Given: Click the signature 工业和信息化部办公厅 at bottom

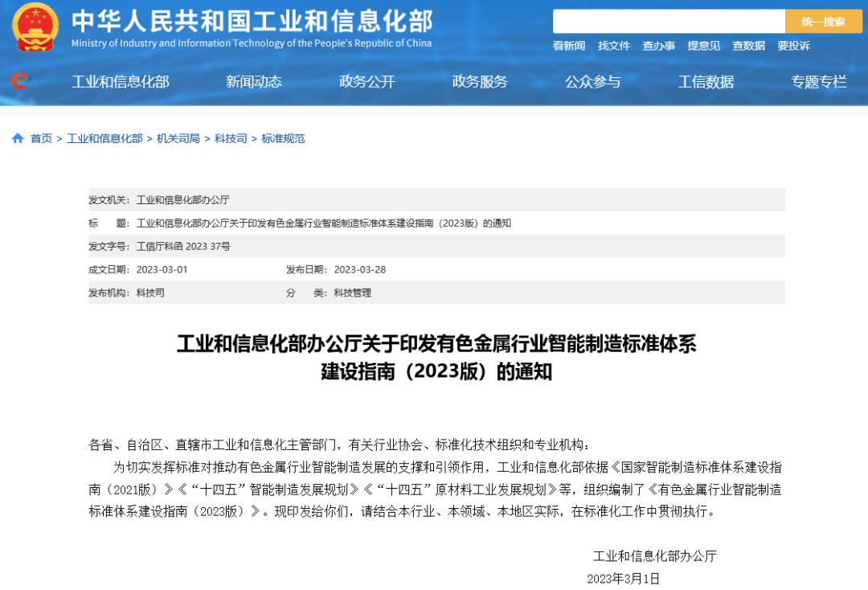Looking at the screenshot, I should [x=655, y=555].
